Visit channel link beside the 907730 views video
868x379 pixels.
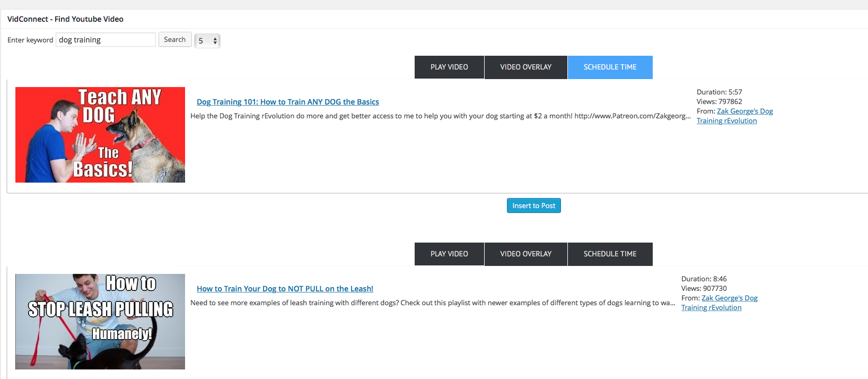[729, 298]
